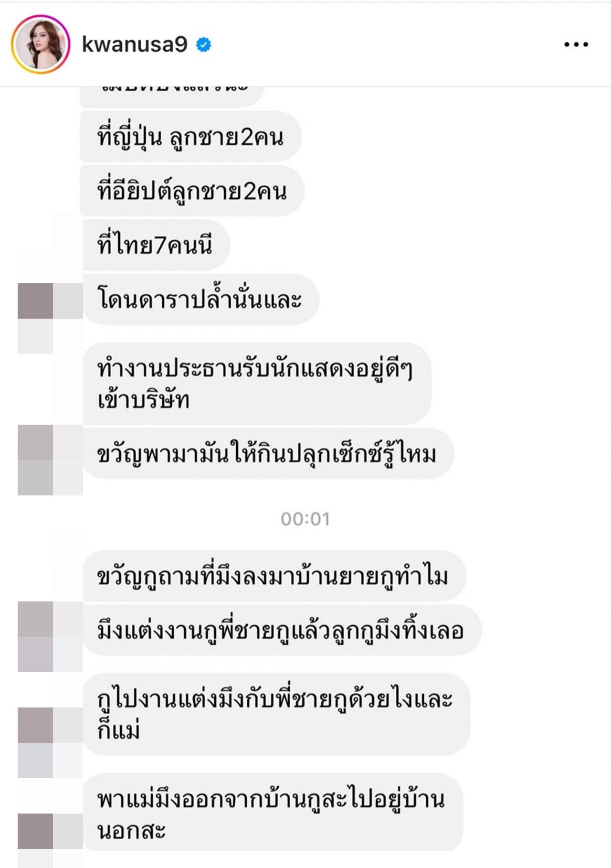Tap message starting 'ขวัญพามามันให้กิน'

[x=267, y=454]
